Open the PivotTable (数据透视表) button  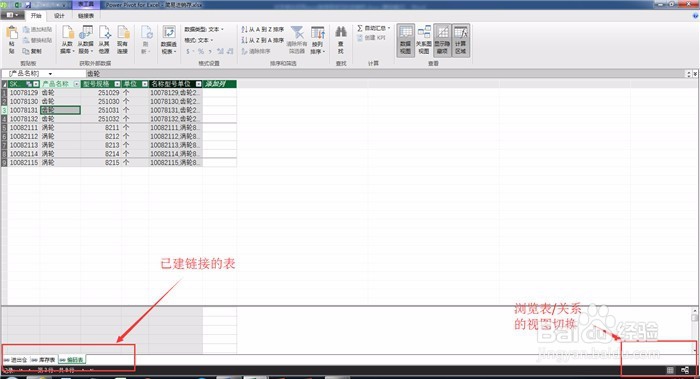pos(169,39)
